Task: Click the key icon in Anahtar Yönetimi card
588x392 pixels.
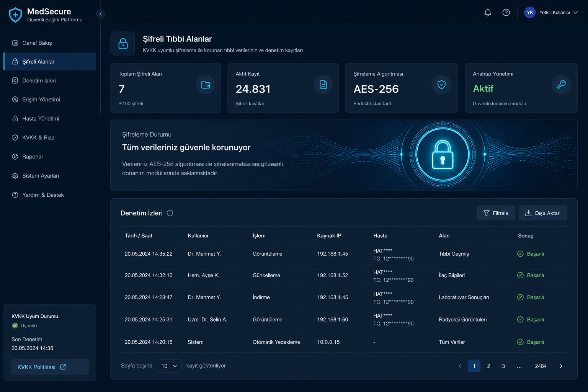Action: coord(561,85)
